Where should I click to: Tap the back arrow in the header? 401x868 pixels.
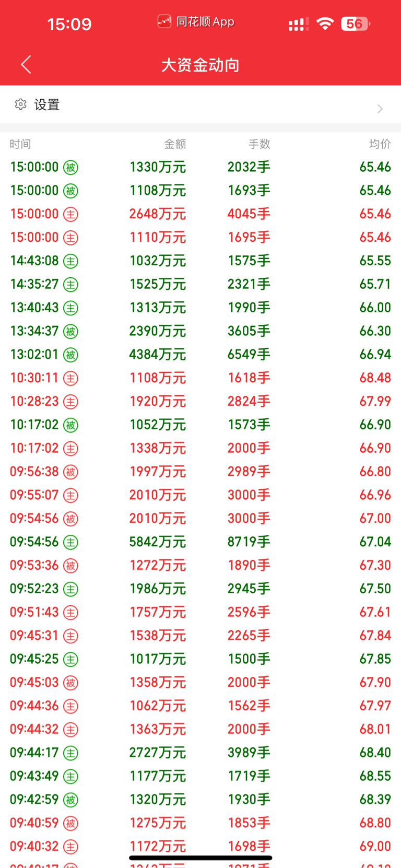[26, 65]
